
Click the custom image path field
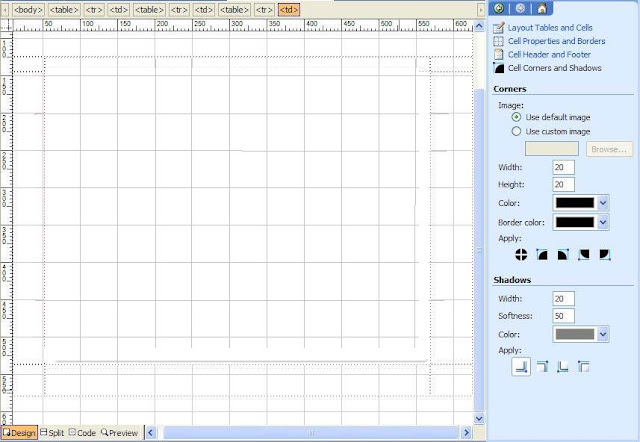point(551,149)
